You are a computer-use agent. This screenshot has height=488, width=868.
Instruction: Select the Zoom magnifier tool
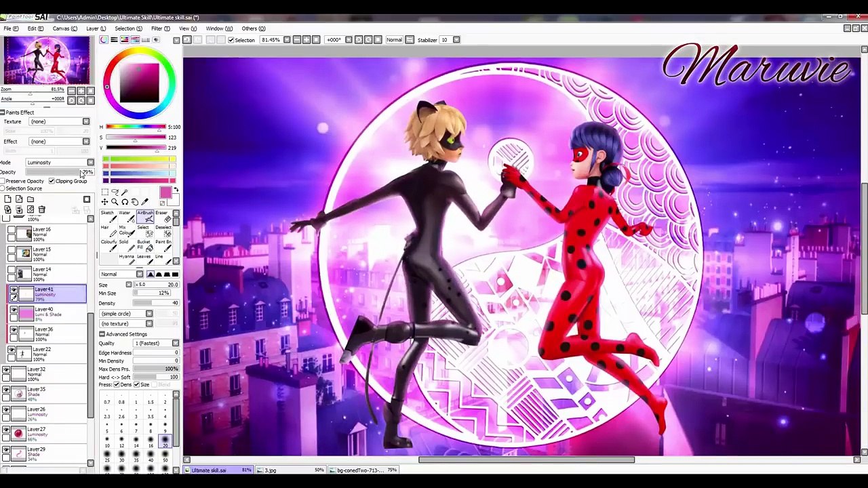point(115,202)
